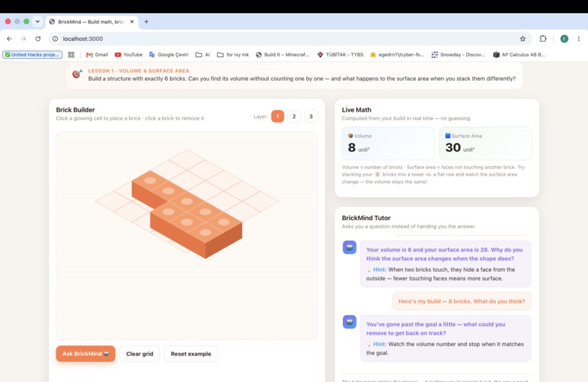Click the Reset example button
Image resolution: width=588 pixels, height=382 pixels.
(x=191, y=354)
